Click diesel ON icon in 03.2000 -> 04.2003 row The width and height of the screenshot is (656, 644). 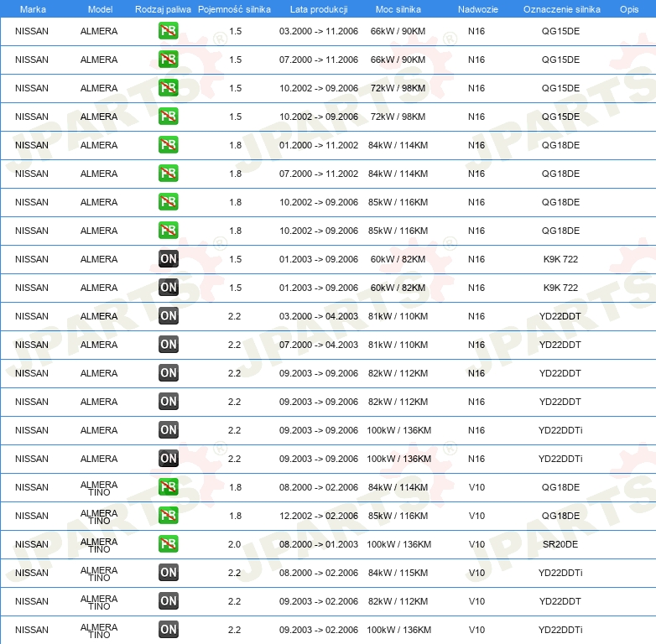tap(168, 316)
